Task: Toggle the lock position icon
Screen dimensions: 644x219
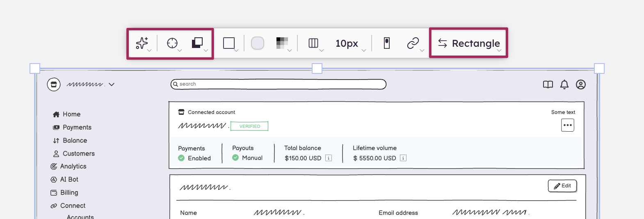Action: click(x=386, y=43)
